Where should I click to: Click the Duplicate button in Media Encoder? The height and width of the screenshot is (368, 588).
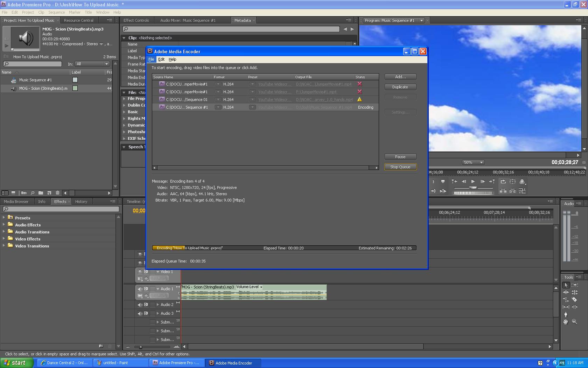[x=400, y=87]
